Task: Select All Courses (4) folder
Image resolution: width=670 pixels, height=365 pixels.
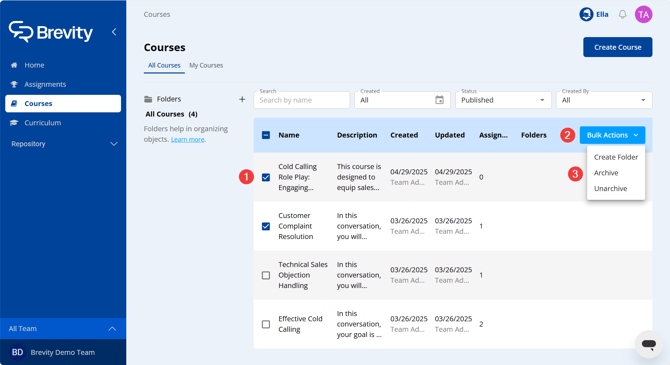Action: 171,114
